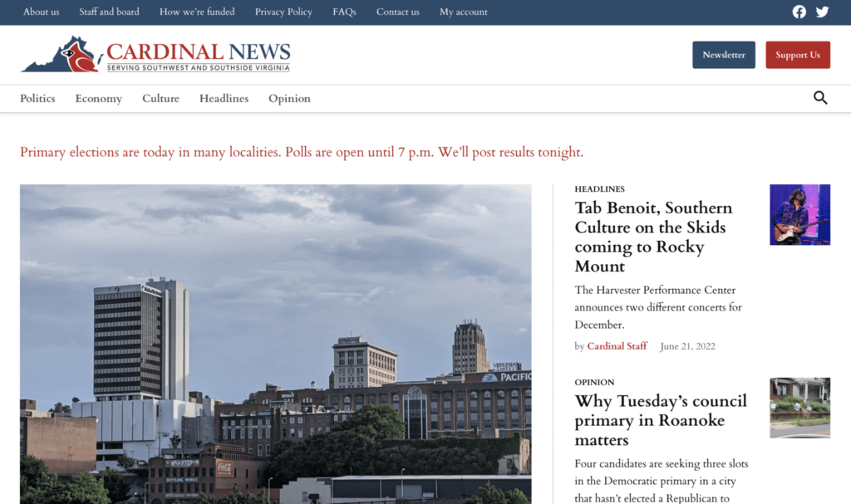This screenshot has height=504, width=851.
Task: Visit the Opinion section
Action: click(289, 98)
